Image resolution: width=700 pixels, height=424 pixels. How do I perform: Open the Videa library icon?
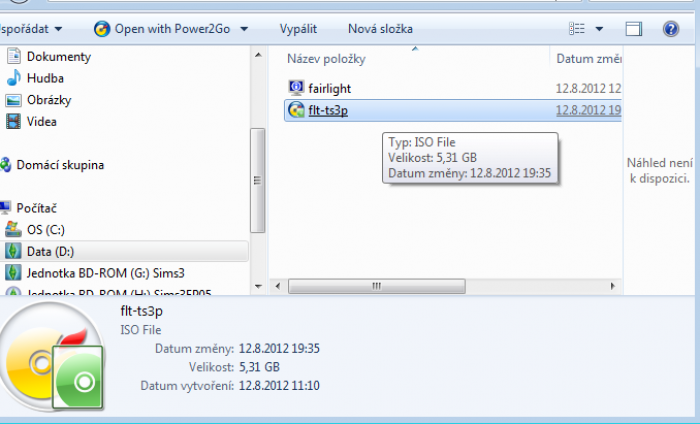point(14,122)
